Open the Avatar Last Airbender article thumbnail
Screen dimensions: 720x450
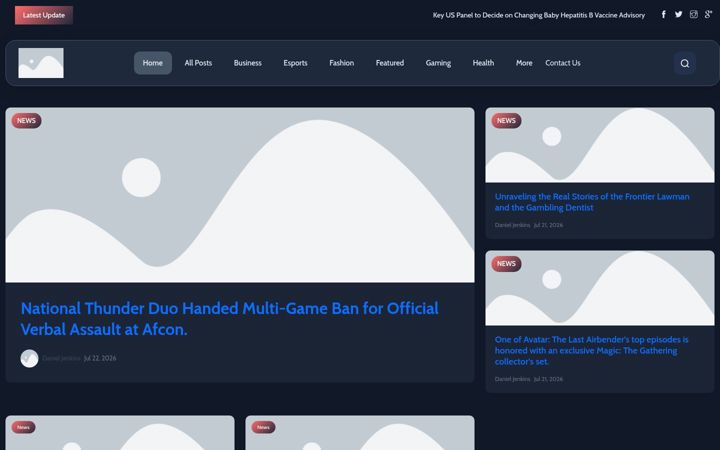pyautogui.click(x=600, y=288)
